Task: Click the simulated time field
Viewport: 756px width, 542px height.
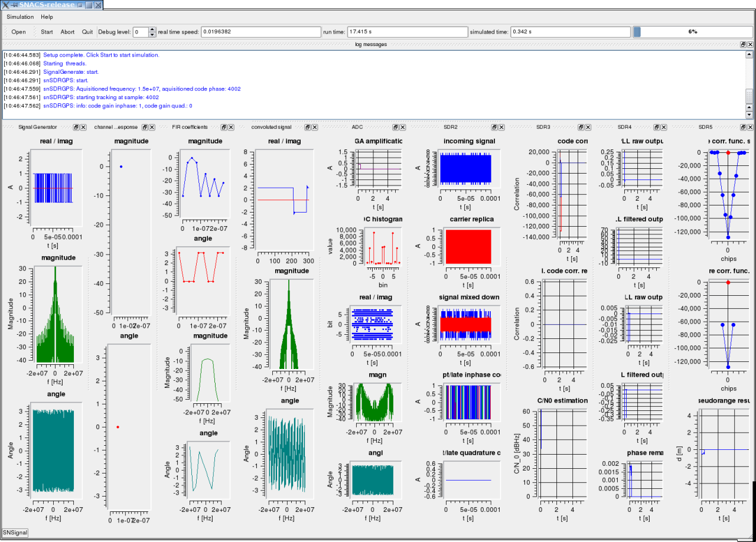Action: (x=570, y=32)
